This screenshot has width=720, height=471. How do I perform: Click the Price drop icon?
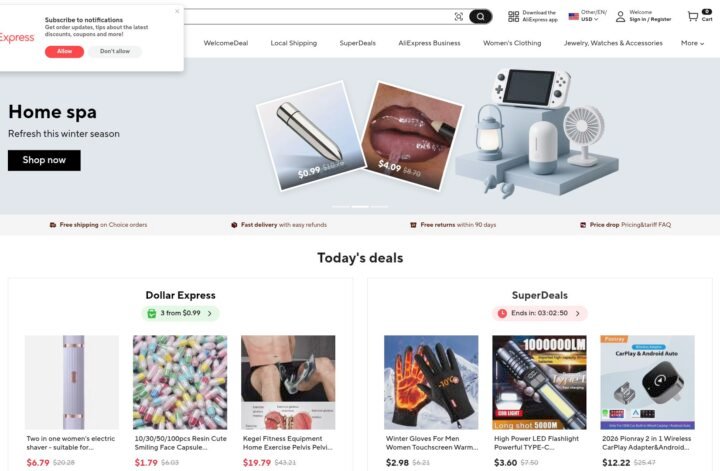tap(583, 225)
